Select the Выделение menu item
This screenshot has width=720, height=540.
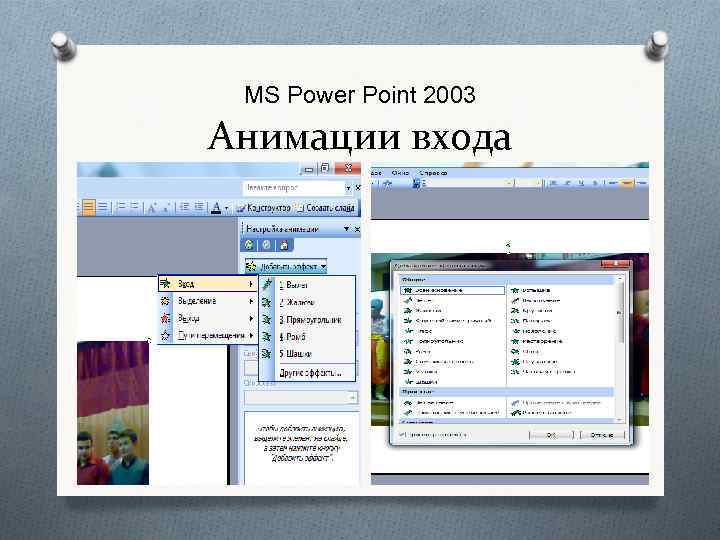tap(207, 301)
